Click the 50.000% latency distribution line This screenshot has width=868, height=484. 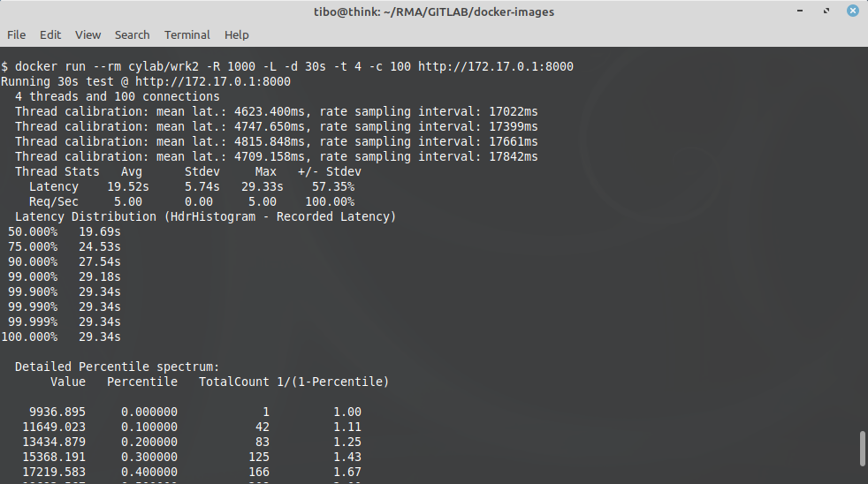point(64,232)
